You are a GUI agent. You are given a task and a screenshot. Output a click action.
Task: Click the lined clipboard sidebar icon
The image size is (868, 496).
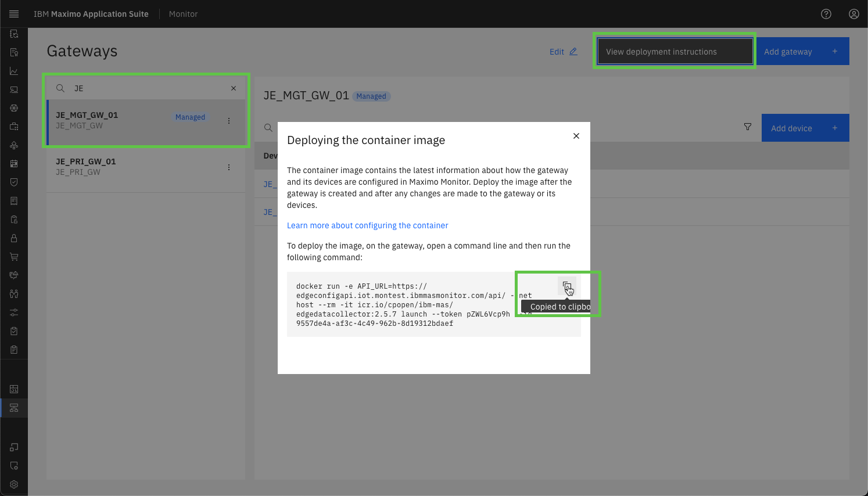pyautogui.click(x=14, y=350)
